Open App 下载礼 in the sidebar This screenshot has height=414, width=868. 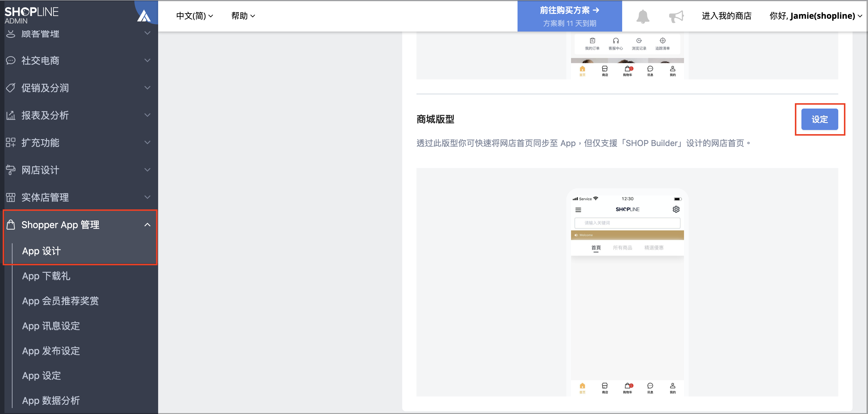tap(46, 276)
